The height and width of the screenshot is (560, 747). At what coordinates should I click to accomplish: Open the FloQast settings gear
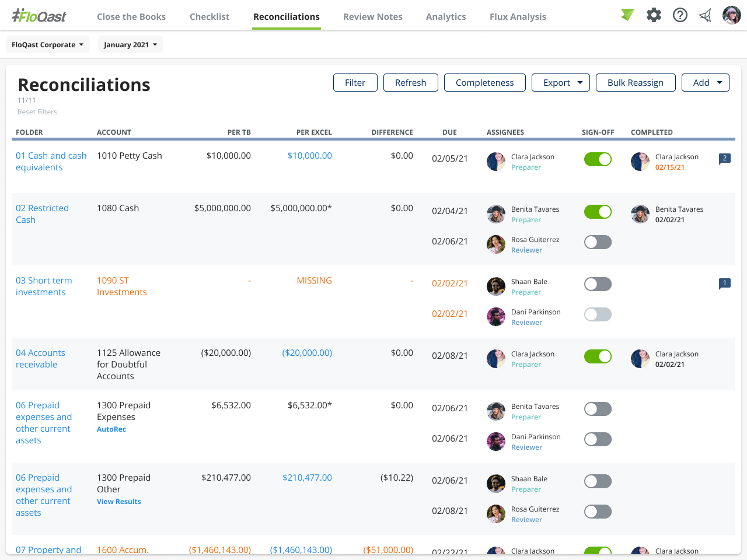tap(654, 15)
